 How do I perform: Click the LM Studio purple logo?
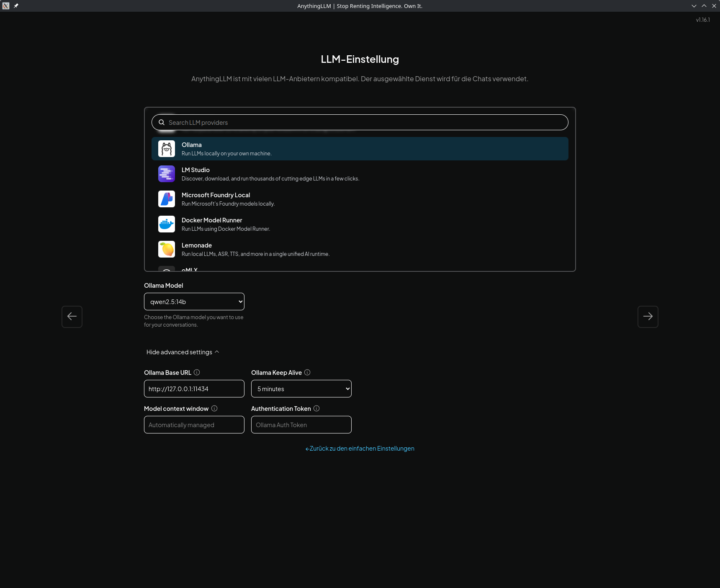pyautogui.click(x=167, y=174)
